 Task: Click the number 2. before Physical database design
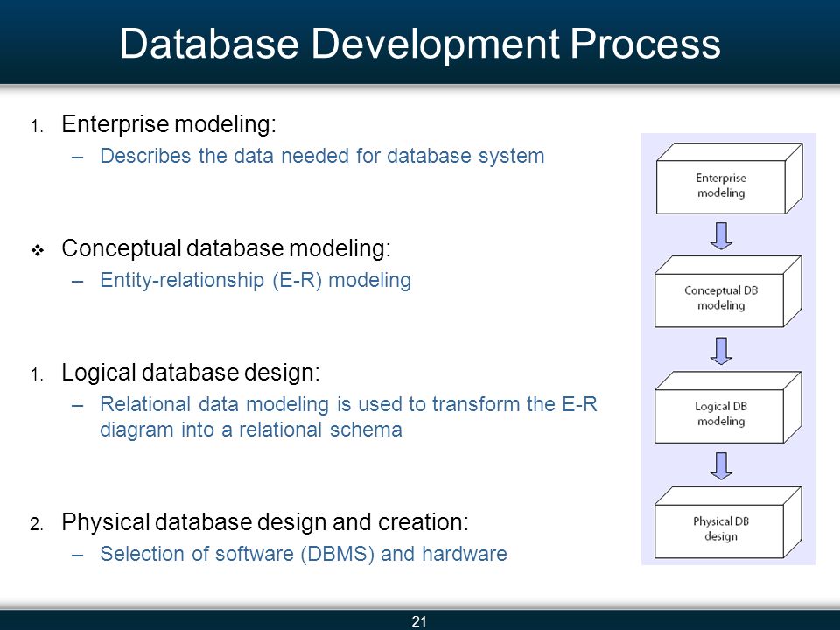37,524
